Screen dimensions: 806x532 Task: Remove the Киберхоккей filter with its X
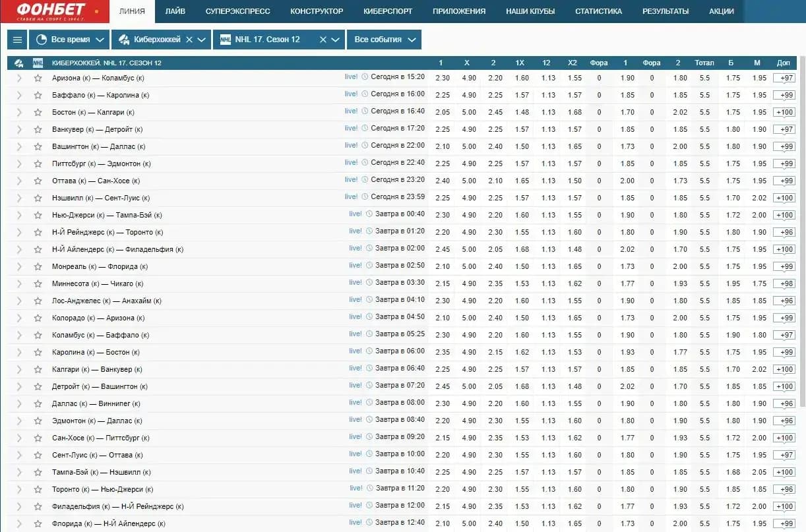pos(189,40)
